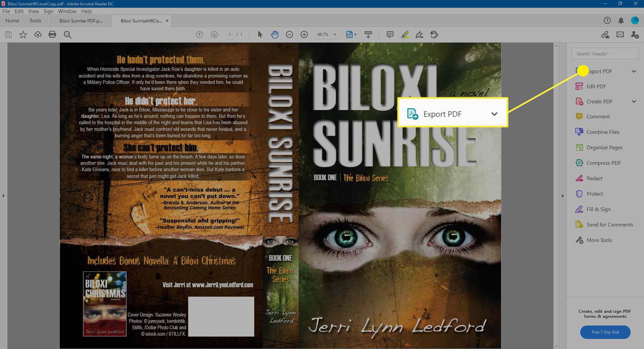Add a sticky note comment
644x349 pixels.
[390, 35]
